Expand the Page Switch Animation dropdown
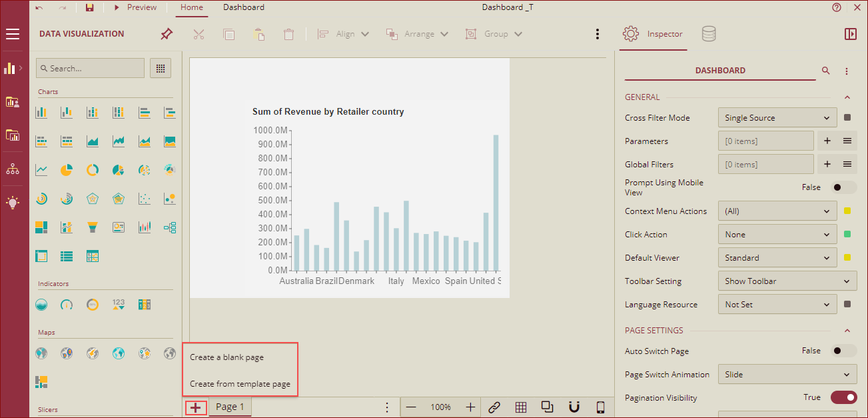 [787, 375]
